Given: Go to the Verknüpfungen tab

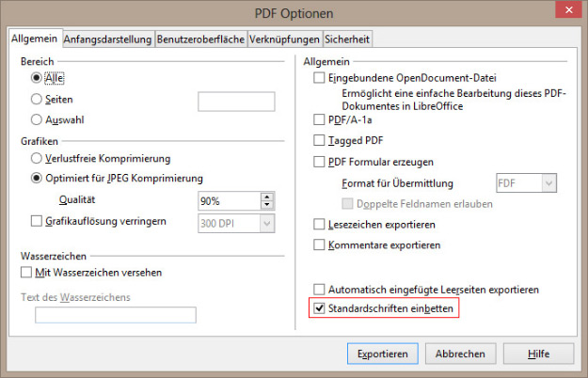Looking at the screenshot, I should [x=284, y=39].
